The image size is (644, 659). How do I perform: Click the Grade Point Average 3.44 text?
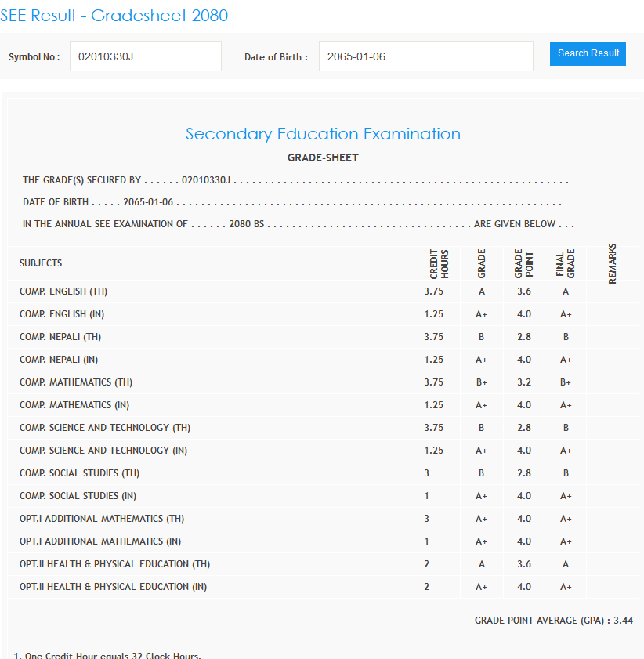(x=553, y=621)
